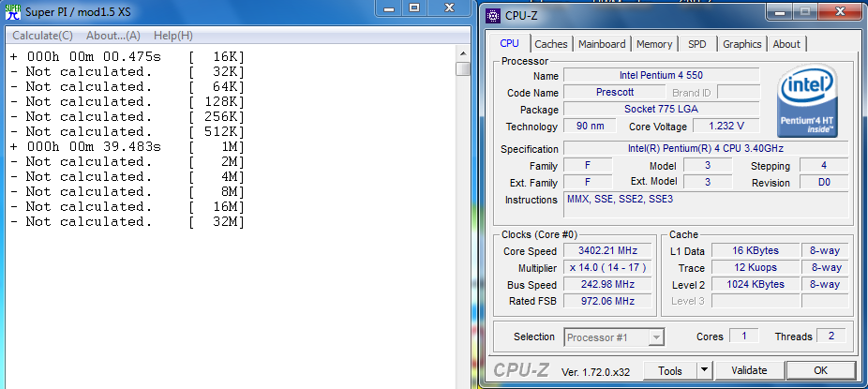The height and width of the screenshot is (389, 868).
Task: Click the Name field Intel Pentium 4 550
Action: click(662, 75)
